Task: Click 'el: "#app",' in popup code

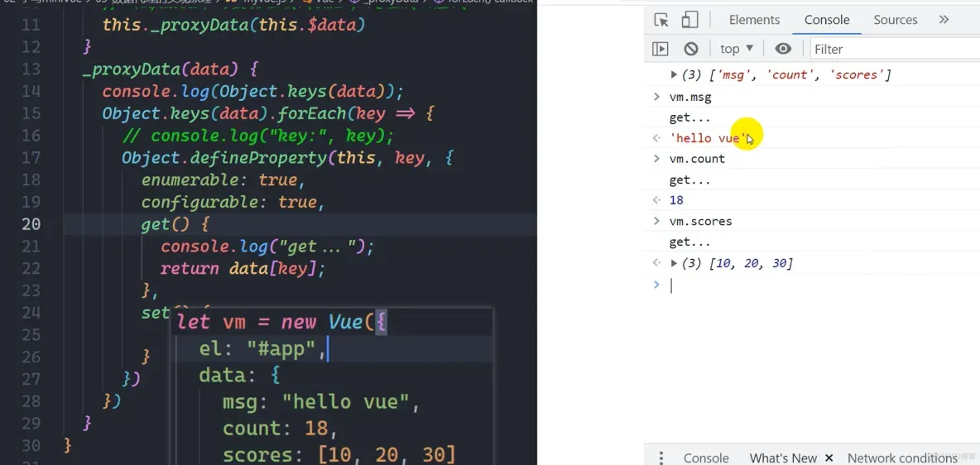Action: 263,349
